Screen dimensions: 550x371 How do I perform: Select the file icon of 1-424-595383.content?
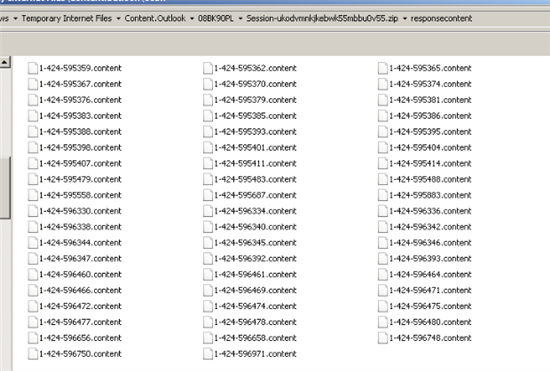tap(33, 116)
